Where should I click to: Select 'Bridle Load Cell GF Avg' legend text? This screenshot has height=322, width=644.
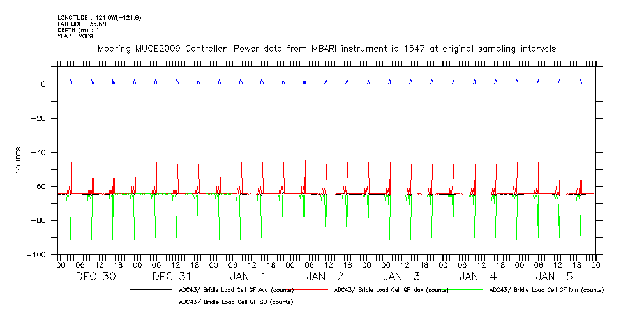click(236, 290)
